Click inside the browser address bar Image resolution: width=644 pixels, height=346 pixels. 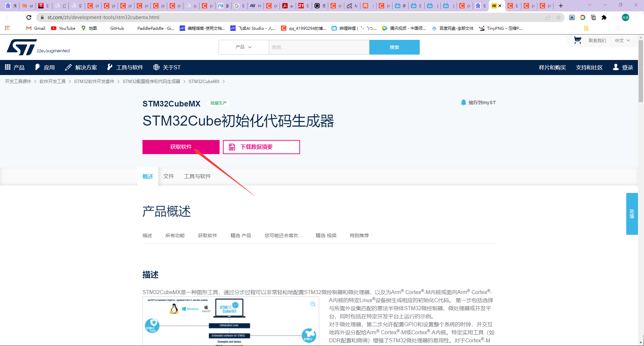[x=134, y=17]
